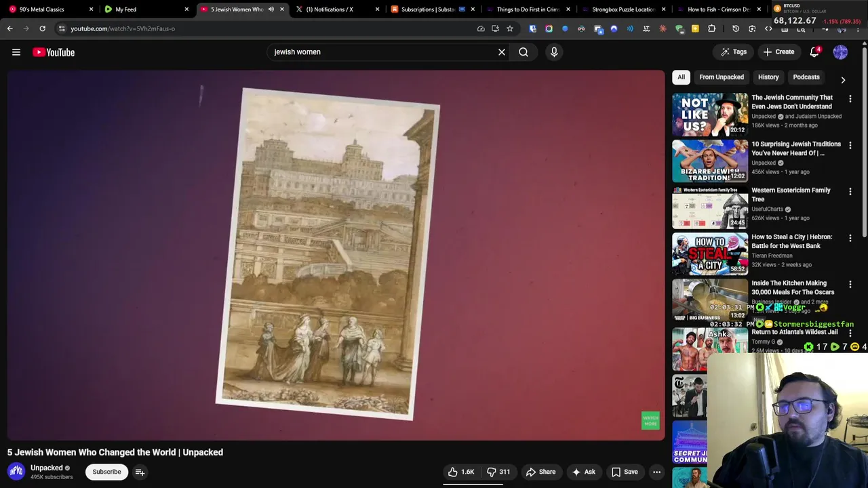
Task: Open options for 'Western Esotericism Family Tree'
Action: point(850,192)
